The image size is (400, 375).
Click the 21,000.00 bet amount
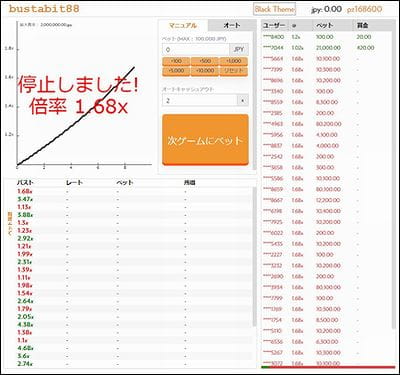(328, 48)
